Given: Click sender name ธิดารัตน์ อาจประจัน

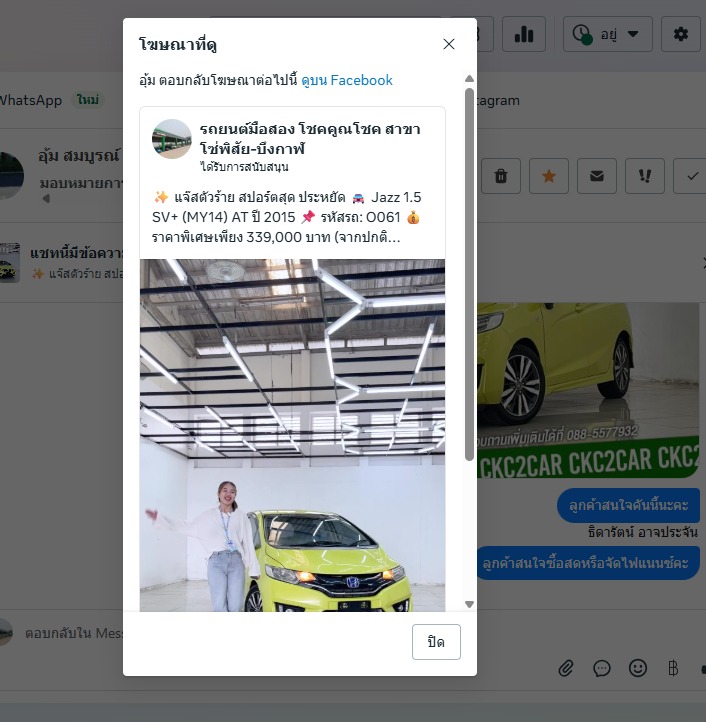Looking at the screenshot, I should click(642, 532).
